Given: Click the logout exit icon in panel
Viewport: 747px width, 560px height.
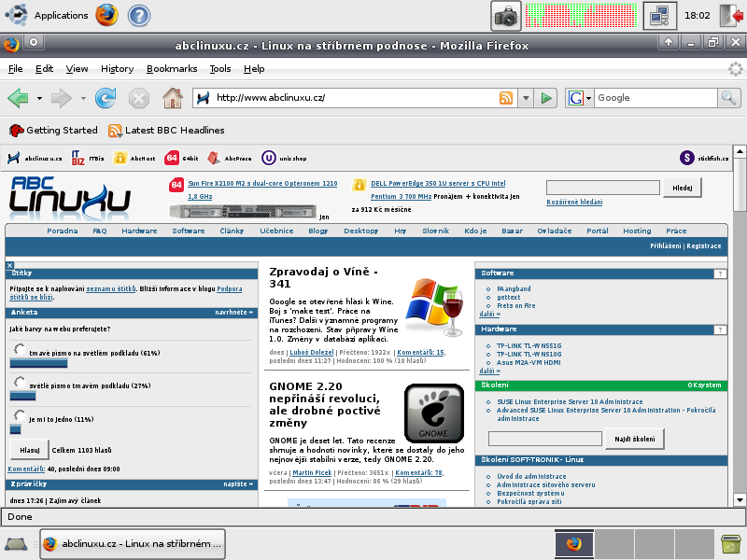Looking at the screenshot, I should [732, 16].
